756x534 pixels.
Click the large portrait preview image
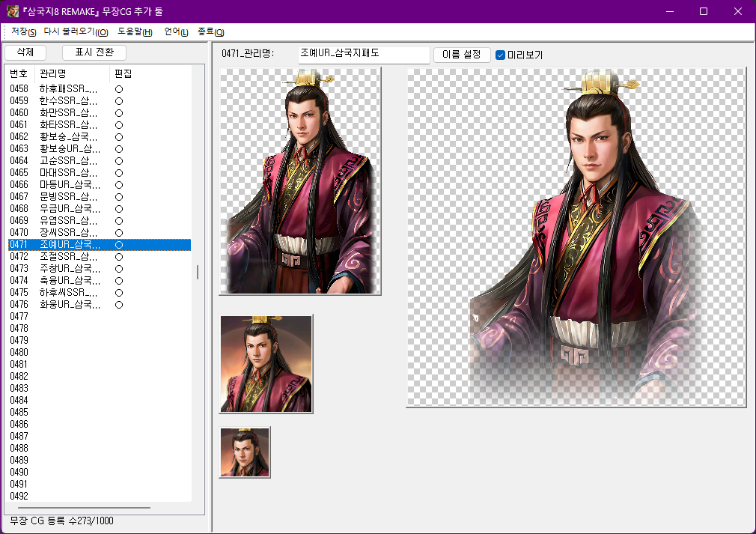(576, 237)
